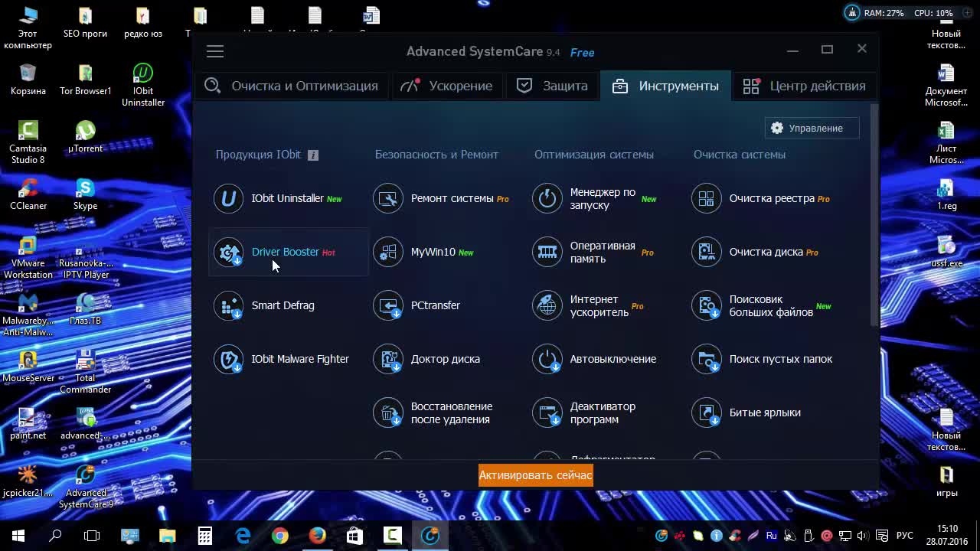Click Skype desktop shortcut
Screen dimensions: 980x551
85,194
